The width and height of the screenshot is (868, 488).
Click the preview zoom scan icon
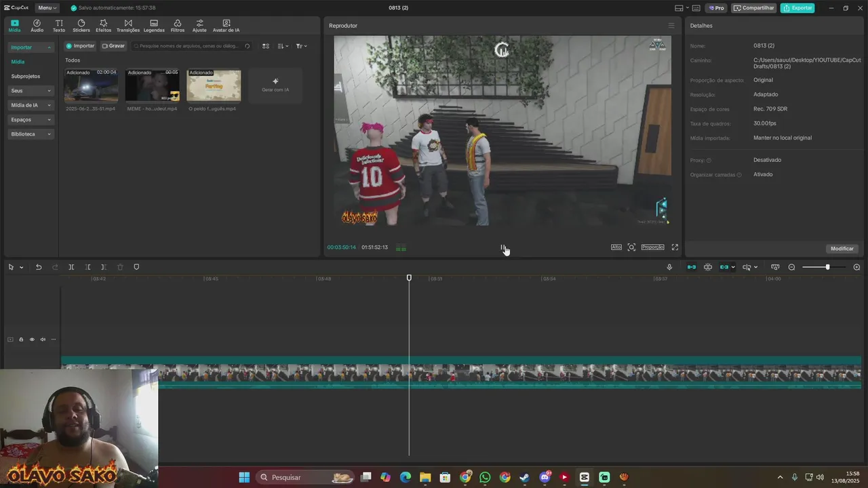(x=631, y=247)
